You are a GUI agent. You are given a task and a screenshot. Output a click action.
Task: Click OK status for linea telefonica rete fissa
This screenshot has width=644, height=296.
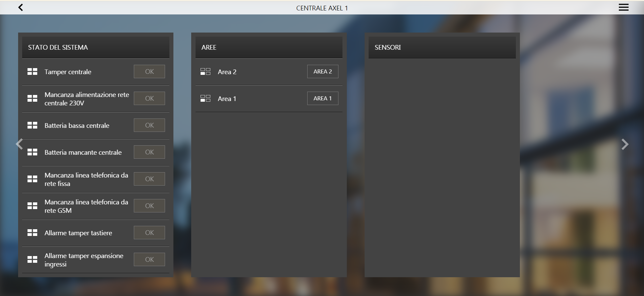[x=149, y=179]
